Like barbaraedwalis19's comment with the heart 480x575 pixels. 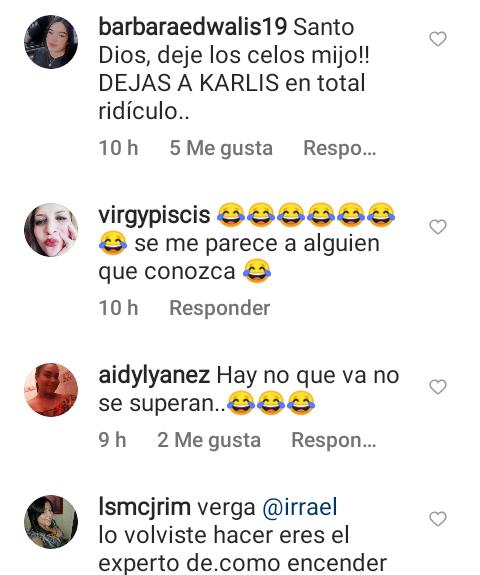438,39
